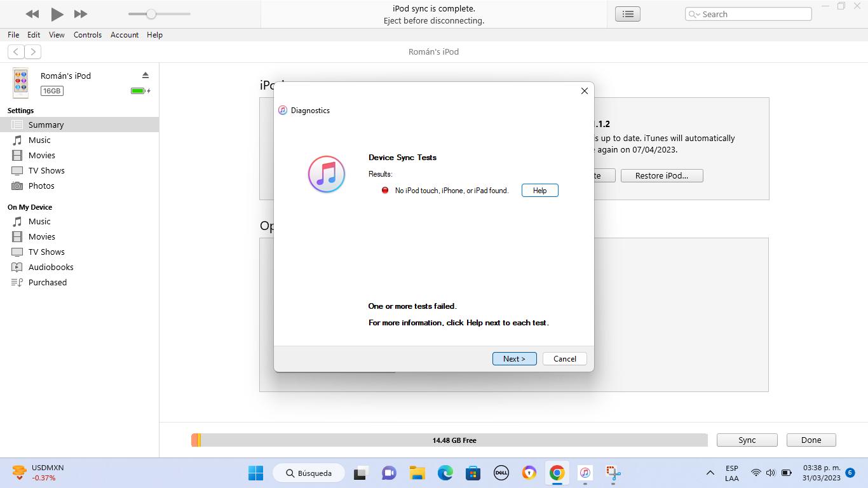This screenshot has height=488, width=868.
Task: Click the iTunes logo in Diagnostics dialog
Action: point(327,174)
